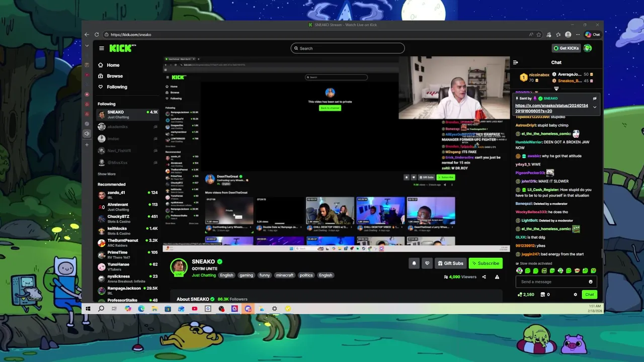This screenshot has height=362, width=644.
Task: Open the Copilot Chat button
Action: [593, 35]
